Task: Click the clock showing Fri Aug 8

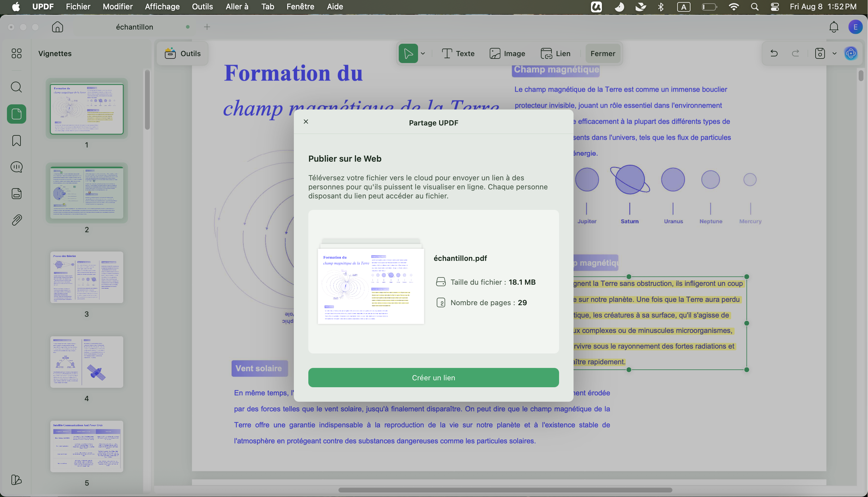Action: [823, 7]
